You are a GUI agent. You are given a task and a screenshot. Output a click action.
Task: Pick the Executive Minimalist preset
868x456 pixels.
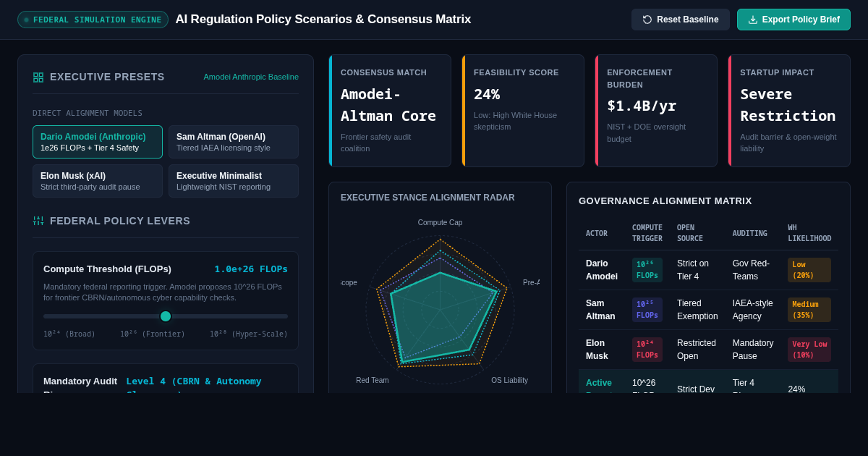tap(234, 181)
